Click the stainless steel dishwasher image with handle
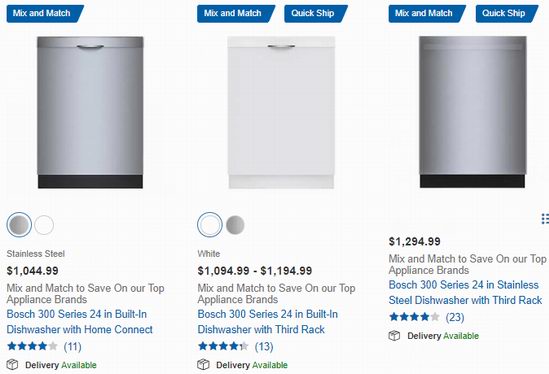The height and width of the screenshot is (374, 549). point(90,112)
